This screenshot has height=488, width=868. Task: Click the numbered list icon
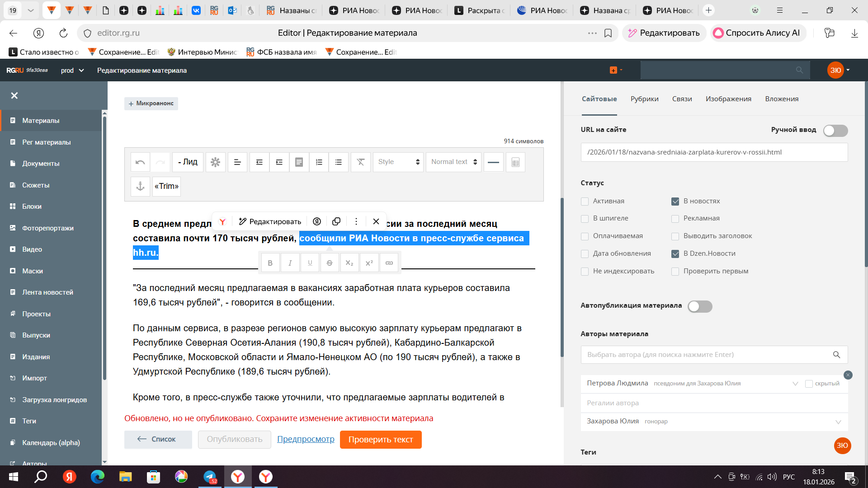(x=319, y=162)
